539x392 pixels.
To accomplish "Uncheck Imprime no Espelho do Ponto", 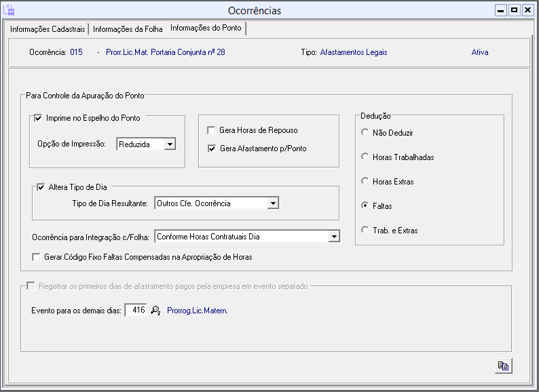I will 39,118.
